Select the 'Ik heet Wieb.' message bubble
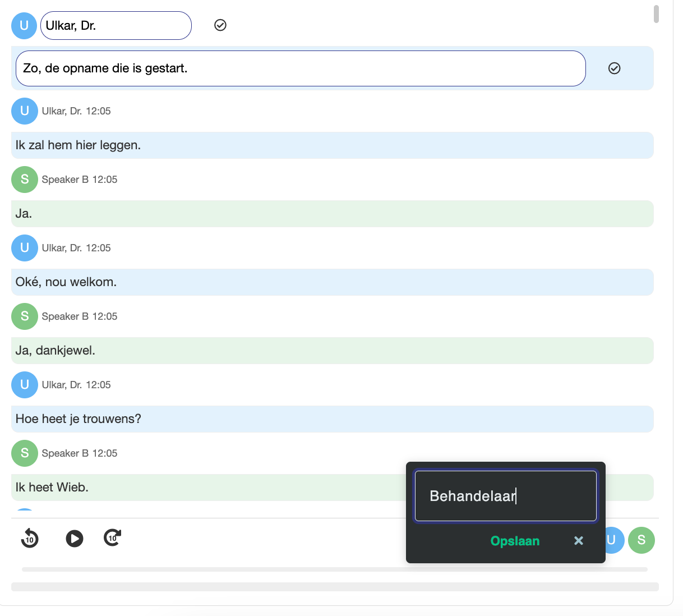This screenshot has width=683, height=616. pyautogui.click(x=333, y=487)
